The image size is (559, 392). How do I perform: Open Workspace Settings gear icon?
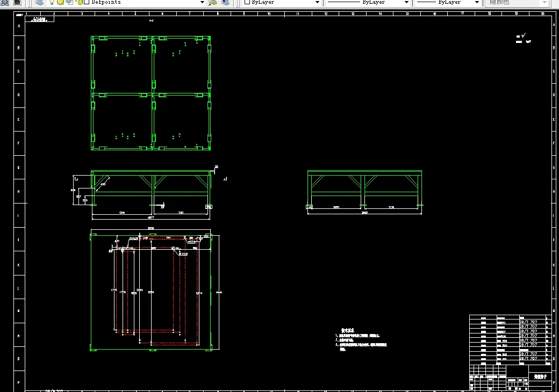point(5,3)
